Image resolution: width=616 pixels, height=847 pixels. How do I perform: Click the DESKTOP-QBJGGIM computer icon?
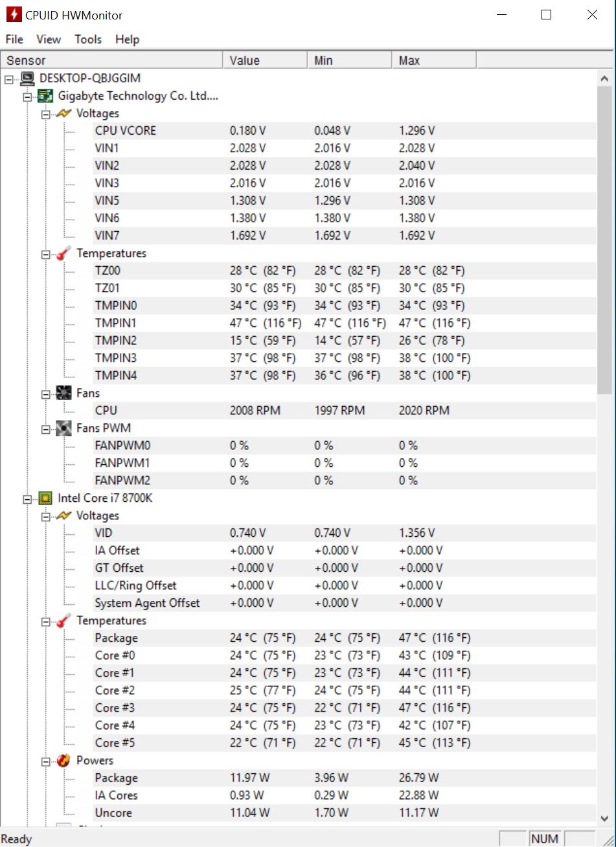(x=27, y=78)
